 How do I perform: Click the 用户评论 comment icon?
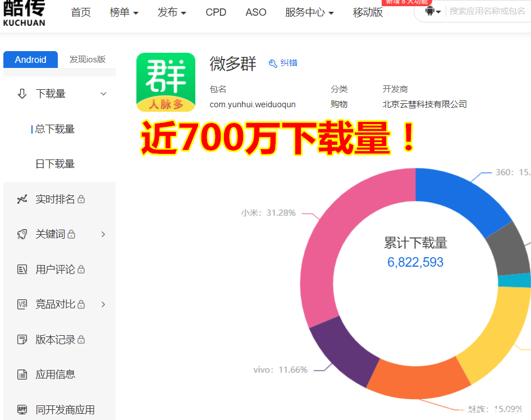[22, 270]
